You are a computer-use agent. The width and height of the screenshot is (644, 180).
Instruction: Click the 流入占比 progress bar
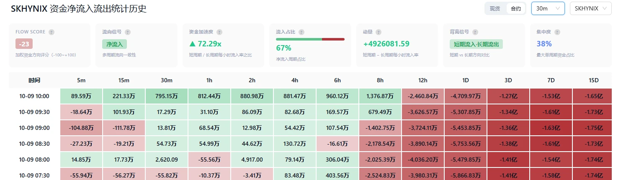click(x=310, y=39)
